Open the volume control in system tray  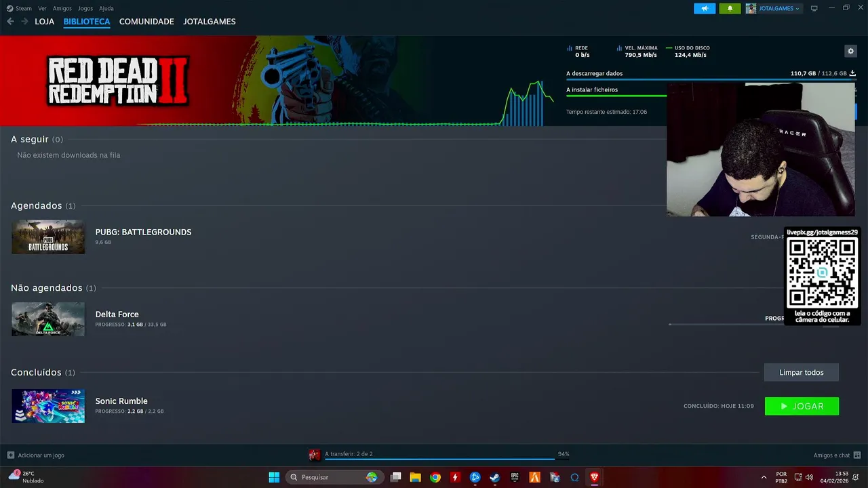click(808, 477)
